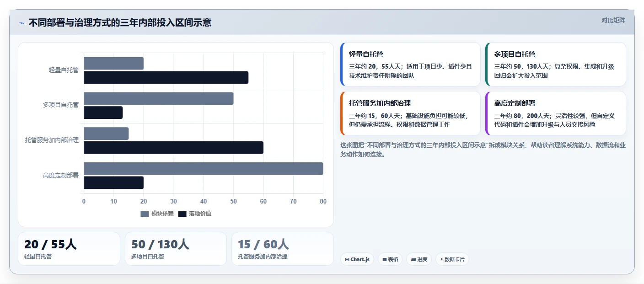
Task: Click the 多项目自托管 y-axis label
Action: pyautogui.click(x=61, y=105)
